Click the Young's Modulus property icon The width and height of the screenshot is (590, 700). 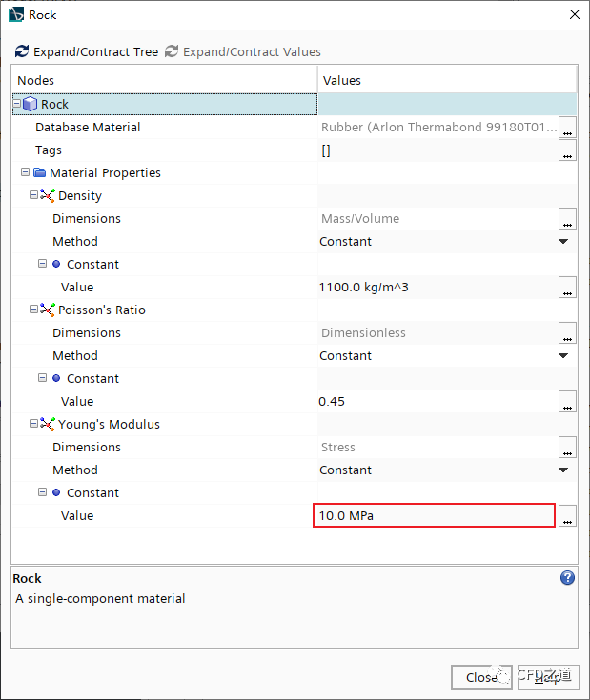tap(48, 424)
